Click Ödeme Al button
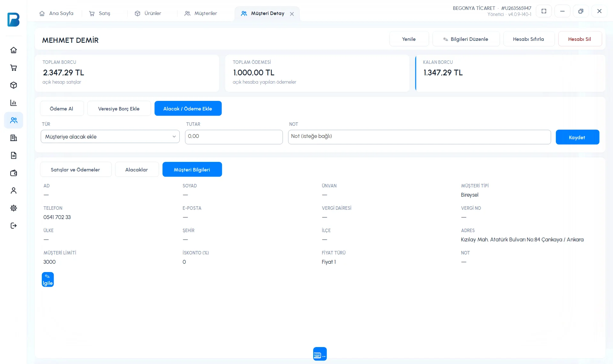613x364 pixels. 62,109
